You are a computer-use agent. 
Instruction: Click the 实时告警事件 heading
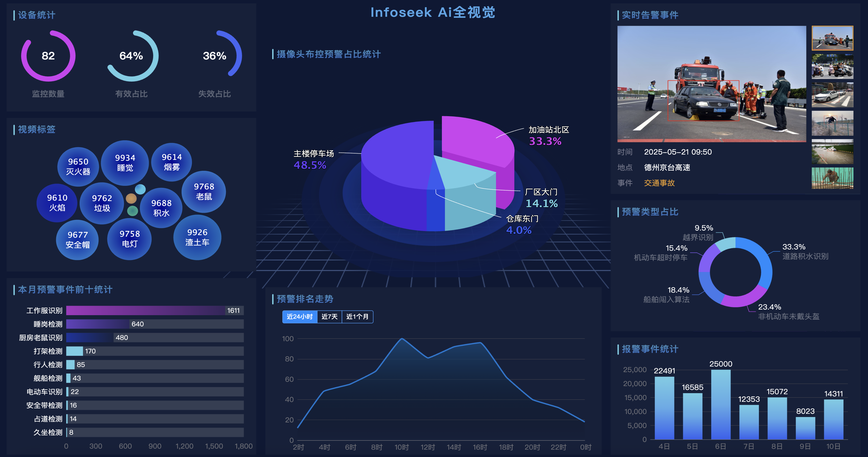pos(650,15)
